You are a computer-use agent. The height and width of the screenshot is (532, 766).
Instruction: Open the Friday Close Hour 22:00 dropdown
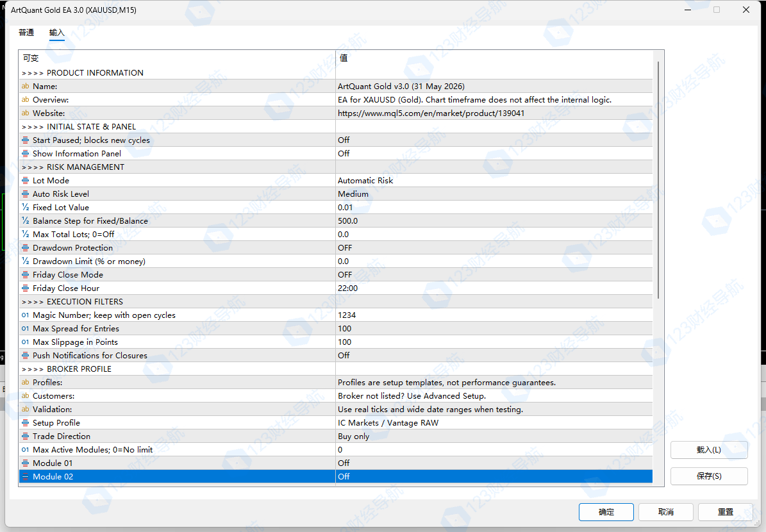coord(494,288)
